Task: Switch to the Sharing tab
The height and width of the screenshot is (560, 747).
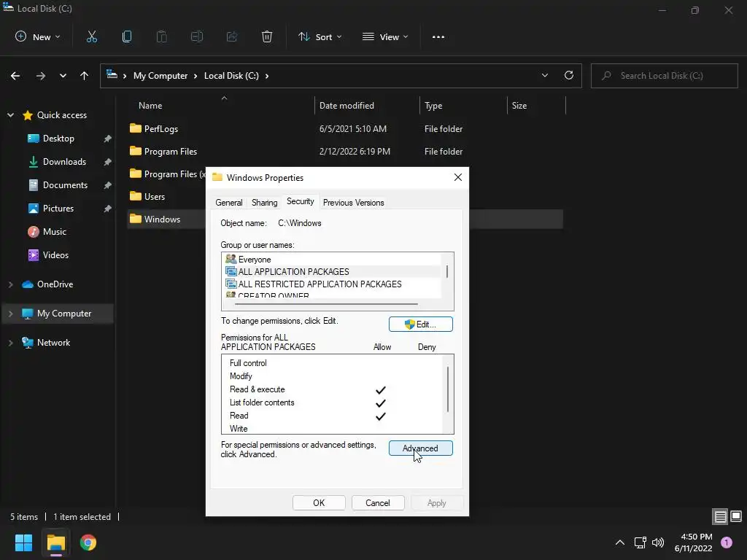Action: [264, 203]
